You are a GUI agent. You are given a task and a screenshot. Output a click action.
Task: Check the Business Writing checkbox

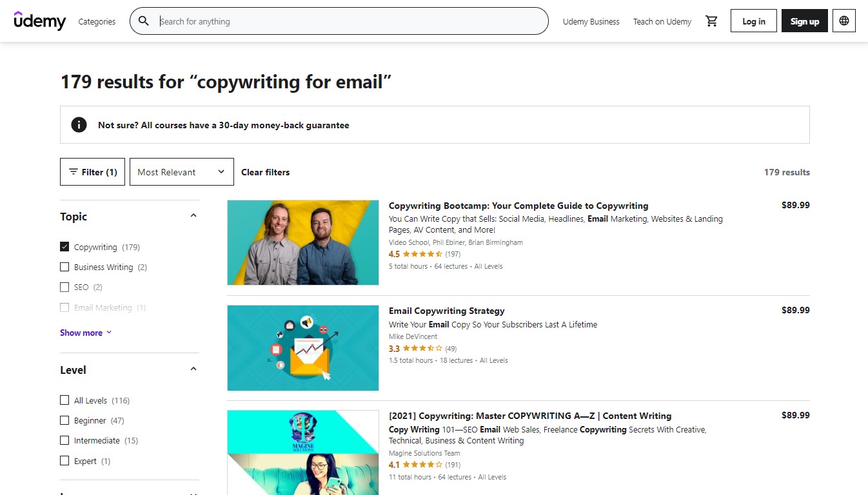(64, 266)
